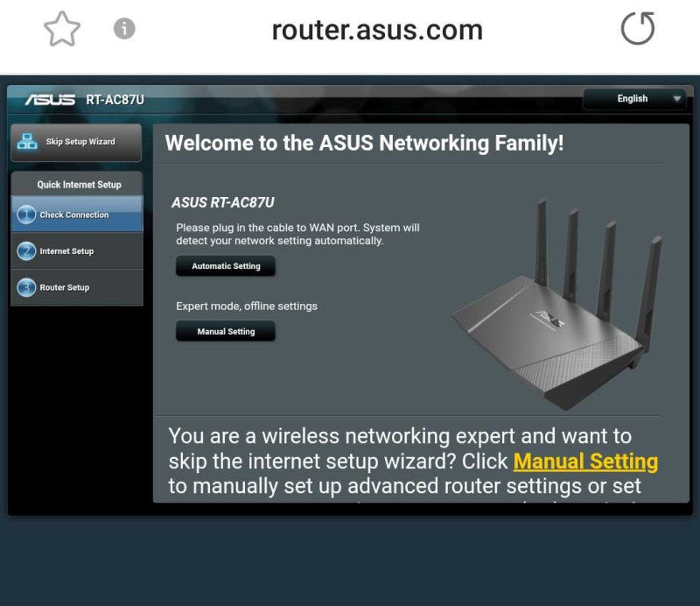This screenshot has height=606, width=700.
Task: Click ASUS RT-AC87U italic subtitle
Action: [223, 202]
